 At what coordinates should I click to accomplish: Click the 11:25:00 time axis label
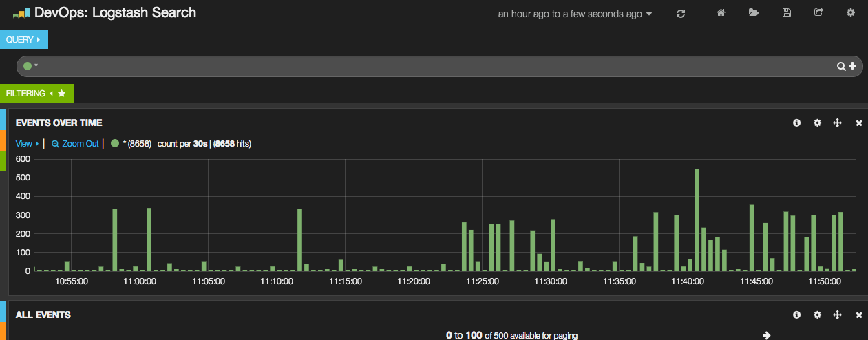pyautogui.click(x=482, y=281)
